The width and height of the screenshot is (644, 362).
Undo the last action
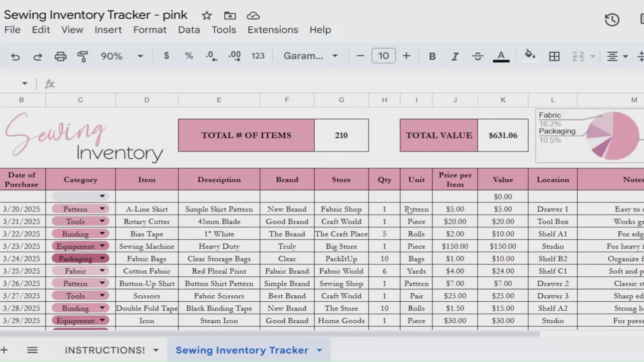click(15, 56)
